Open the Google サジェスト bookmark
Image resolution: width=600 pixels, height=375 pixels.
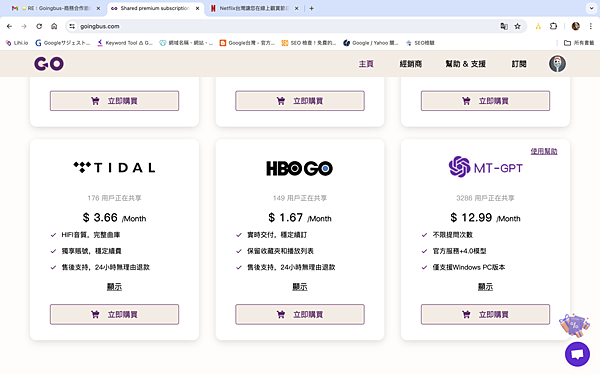[x=62, y=43]
